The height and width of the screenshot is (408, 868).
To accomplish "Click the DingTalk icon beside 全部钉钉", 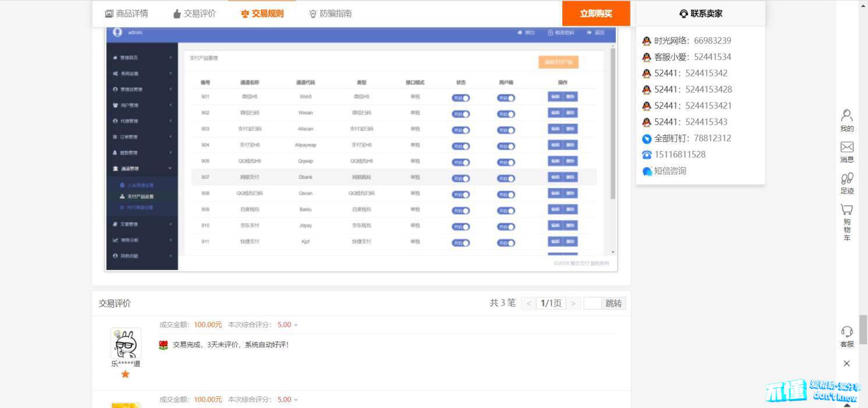I will click(x=646, y=139).
